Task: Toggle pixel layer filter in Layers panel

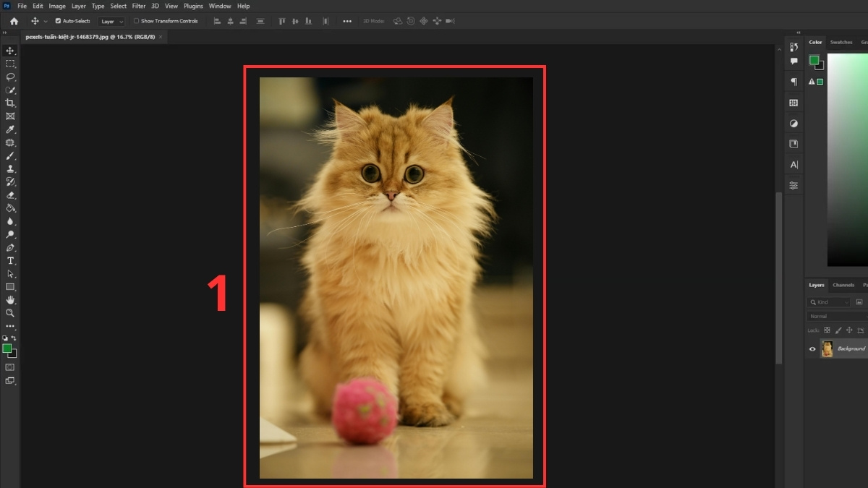Action: coord(859,302)
